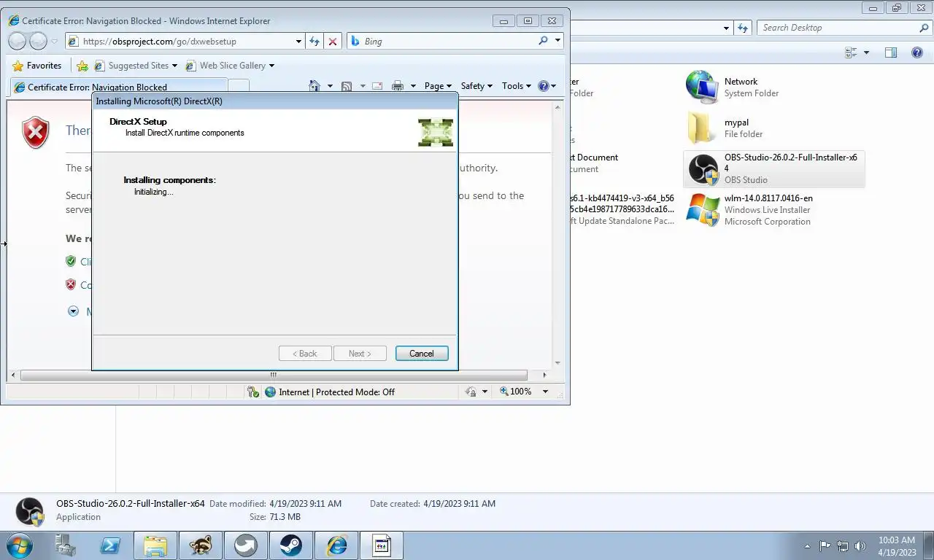Cancel the DirectX Setup installation
Screen dimensions: 934x560
tap(421, 354)
